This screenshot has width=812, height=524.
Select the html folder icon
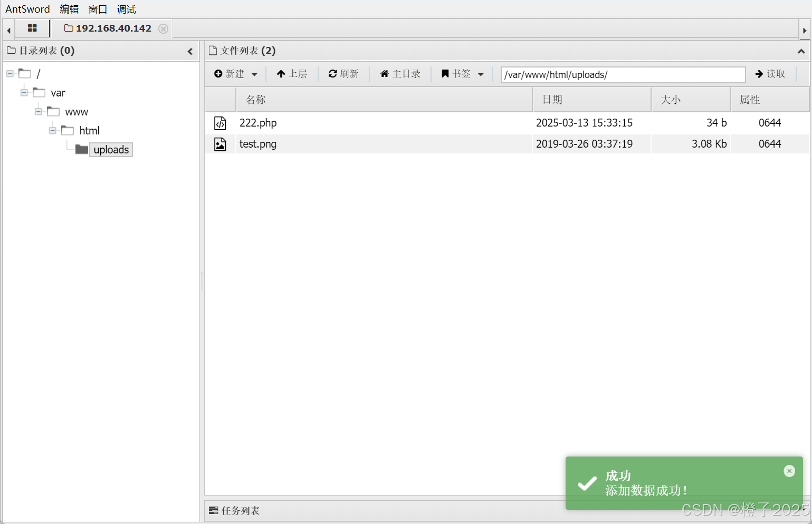pyautogui.click(x=68, y=130)
